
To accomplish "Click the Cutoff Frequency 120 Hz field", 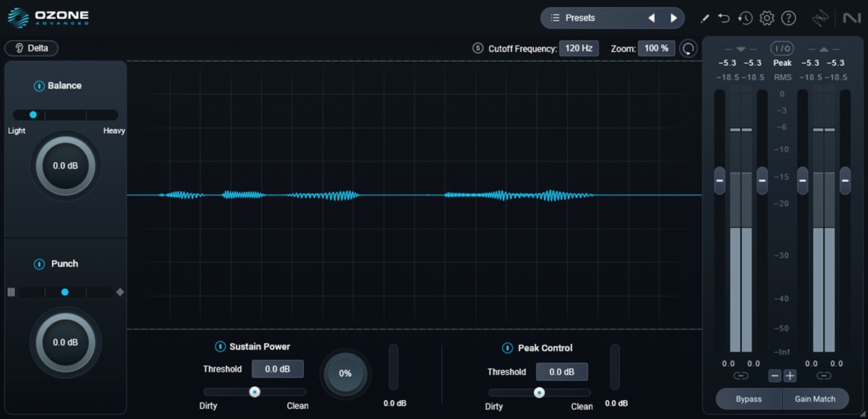I will [579, 48].
